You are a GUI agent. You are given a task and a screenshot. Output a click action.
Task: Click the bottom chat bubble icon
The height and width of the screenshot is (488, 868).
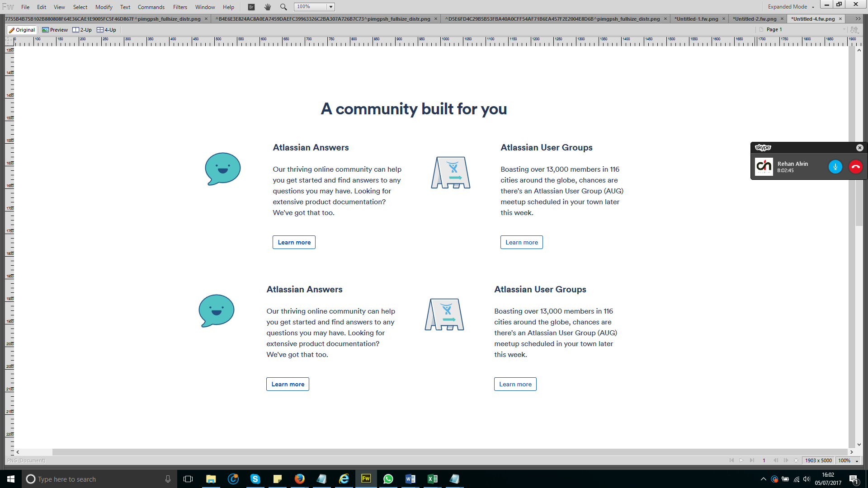click(x=216, y=310)
